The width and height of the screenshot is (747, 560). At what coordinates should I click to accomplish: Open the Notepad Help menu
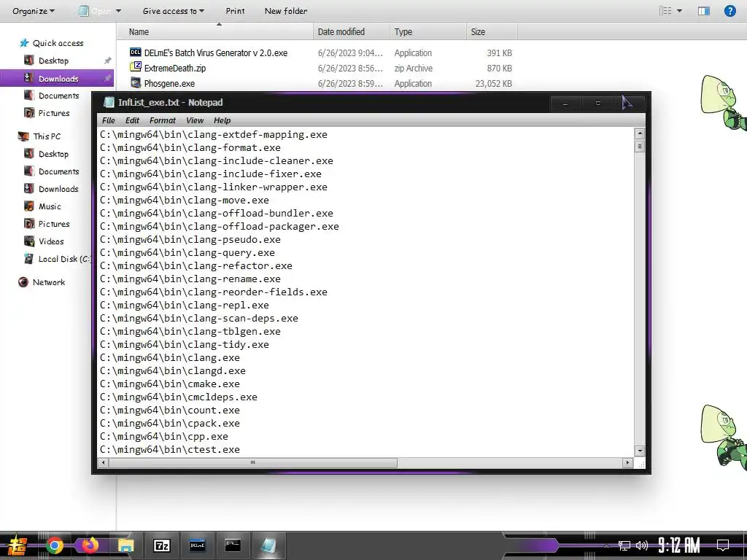222,120
